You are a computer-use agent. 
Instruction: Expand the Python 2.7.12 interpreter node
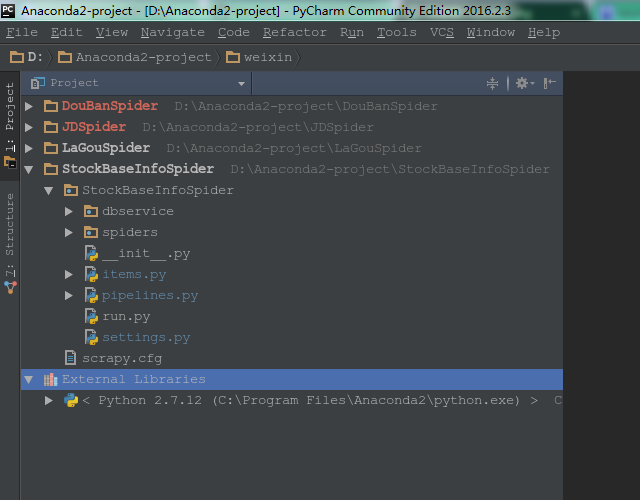pos(49,400)
